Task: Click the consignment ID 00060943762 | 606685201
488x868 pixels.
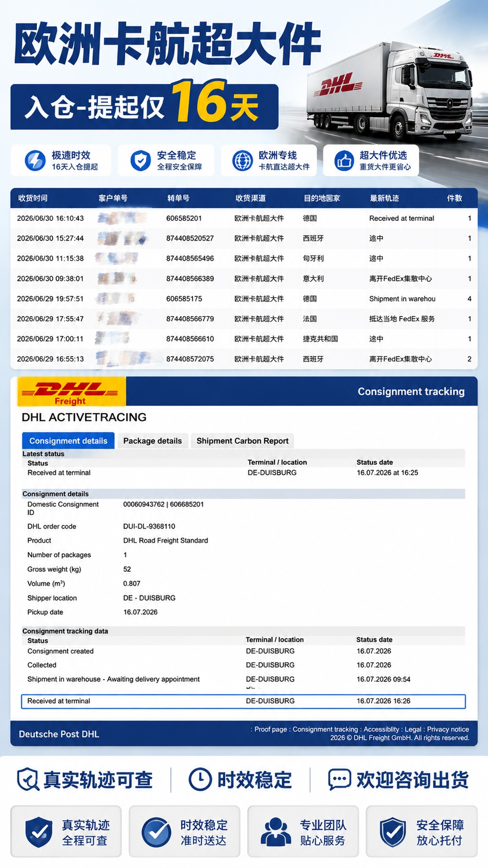Action: click(x=164, y=504)
